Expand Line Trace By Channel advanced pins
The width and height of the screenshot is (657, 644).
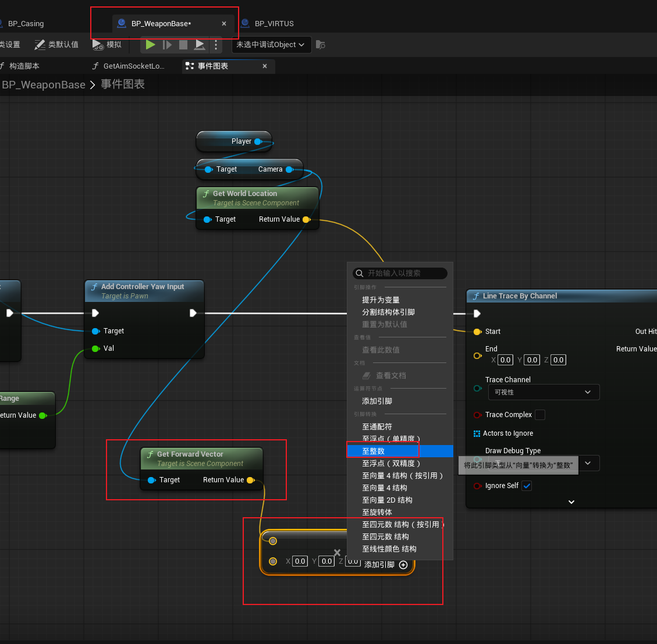(x=571, y=501)
